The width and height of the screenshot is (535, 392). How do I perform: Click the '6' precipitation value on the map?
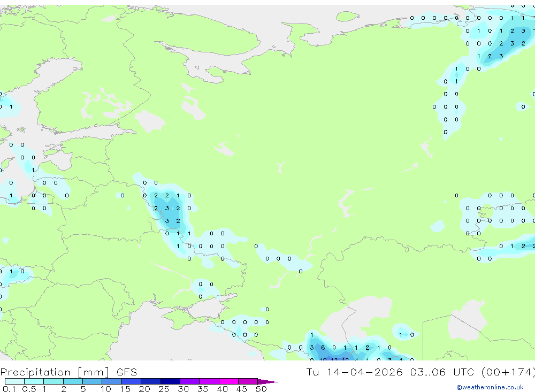323,348
